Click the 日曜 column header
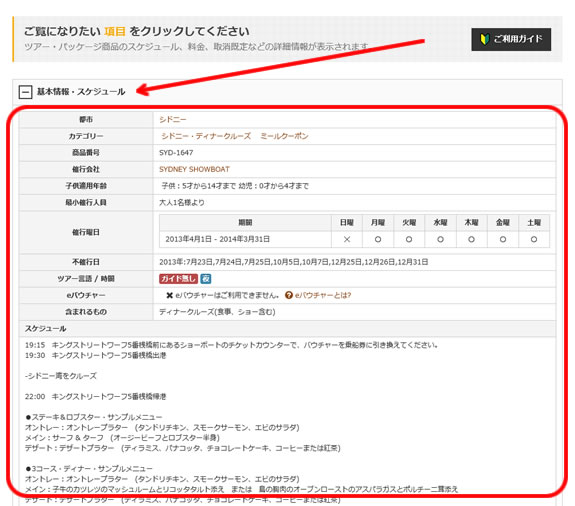575x506 pixels. 347,223
